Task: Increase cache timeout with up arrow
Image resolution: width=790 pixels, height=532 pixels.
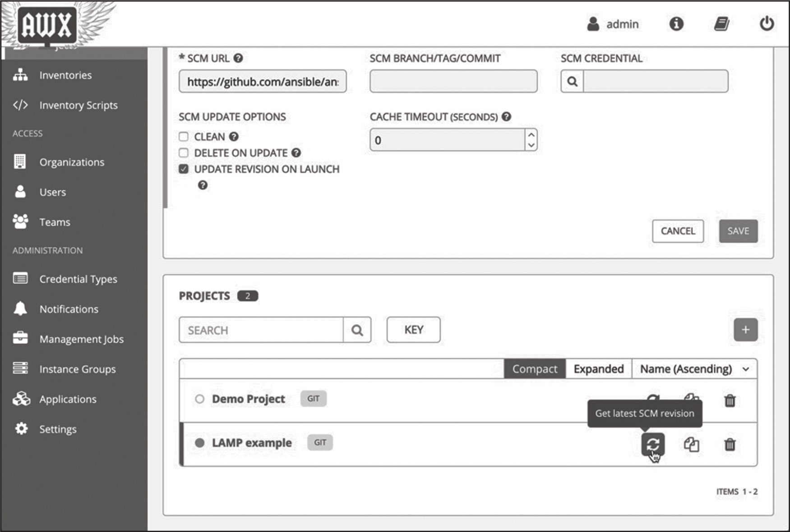Action: point(531,135)
